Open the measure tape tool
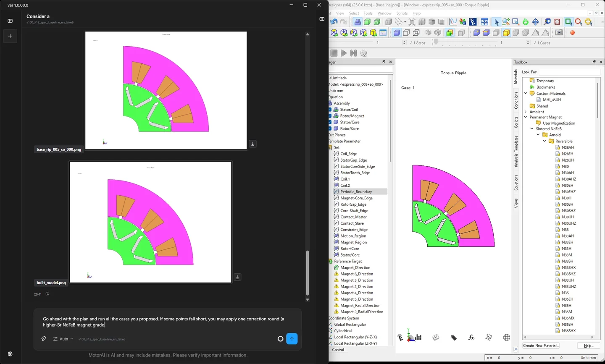The height and width of the screenshot is (364, 605). (547, 22)
